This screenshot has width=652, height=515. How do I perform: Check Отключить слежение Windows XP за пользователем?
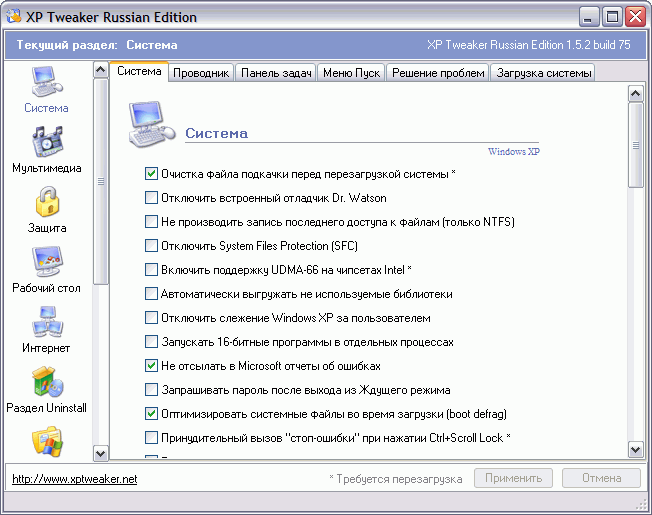point(151,318)
